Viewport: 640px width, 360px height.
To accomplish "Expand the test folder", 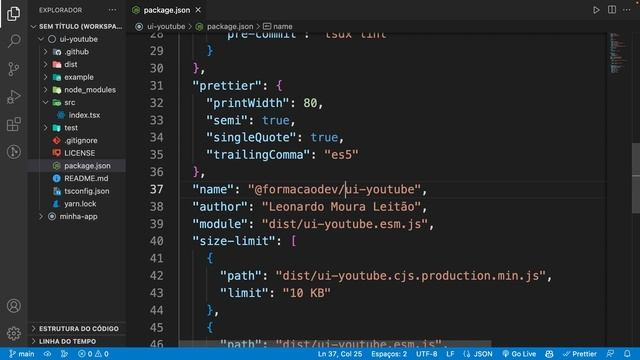I will coord(45,128).
